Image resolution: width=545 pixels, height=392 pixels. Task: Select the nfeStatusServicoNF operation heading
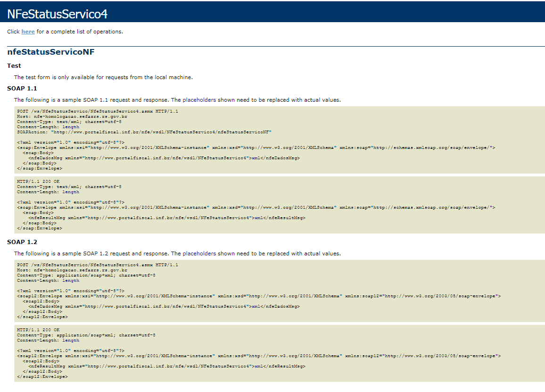[x=51, y=52]
